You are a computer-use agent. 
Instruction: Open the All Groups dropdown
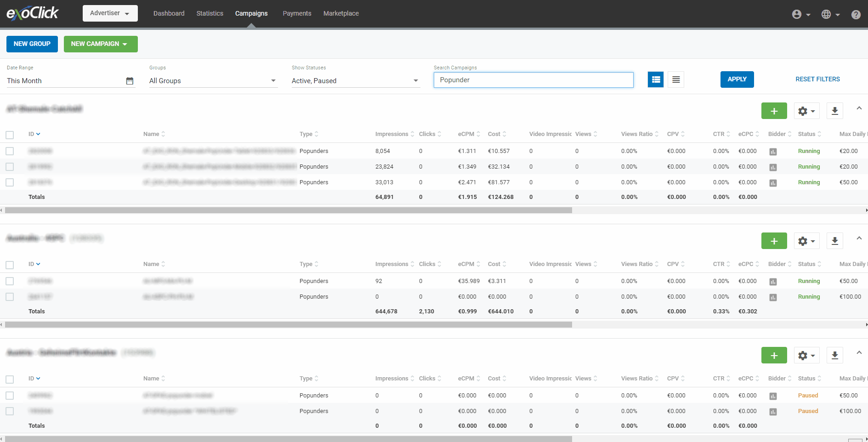pyautogui.click(x=213, y=81)
